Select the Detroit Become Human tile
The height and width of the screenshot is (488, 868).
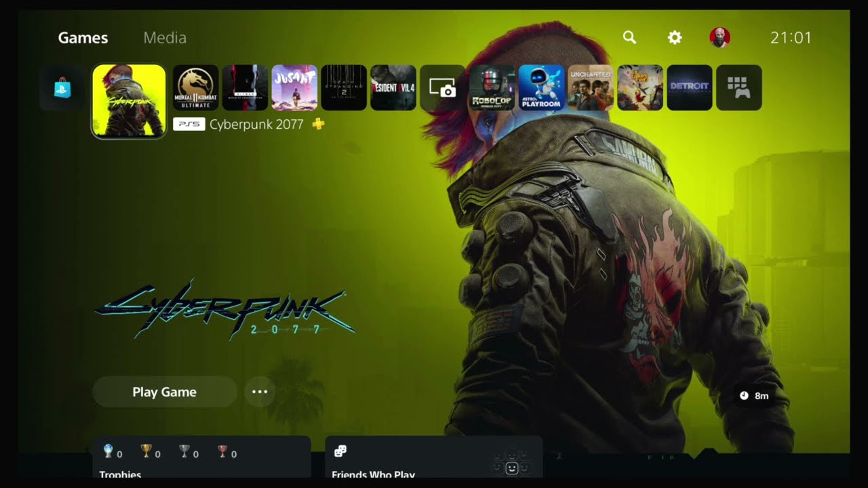point(690,87)
